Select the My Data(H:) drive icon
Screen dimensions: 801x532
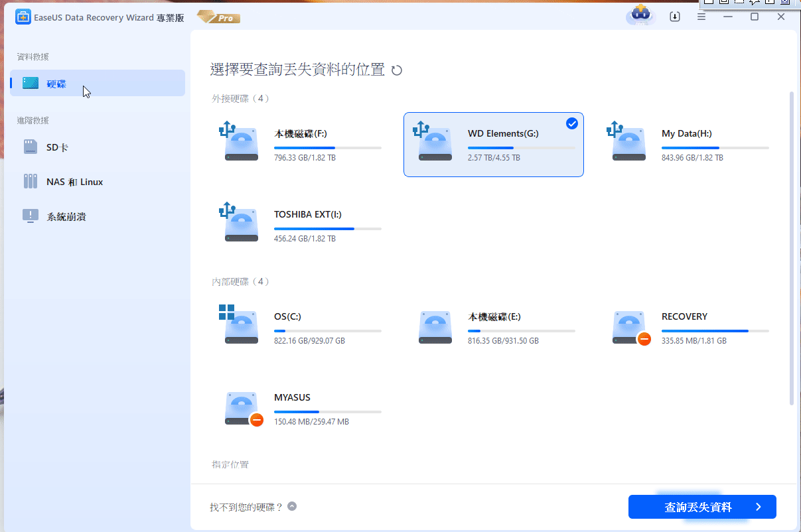coord(626,141)
